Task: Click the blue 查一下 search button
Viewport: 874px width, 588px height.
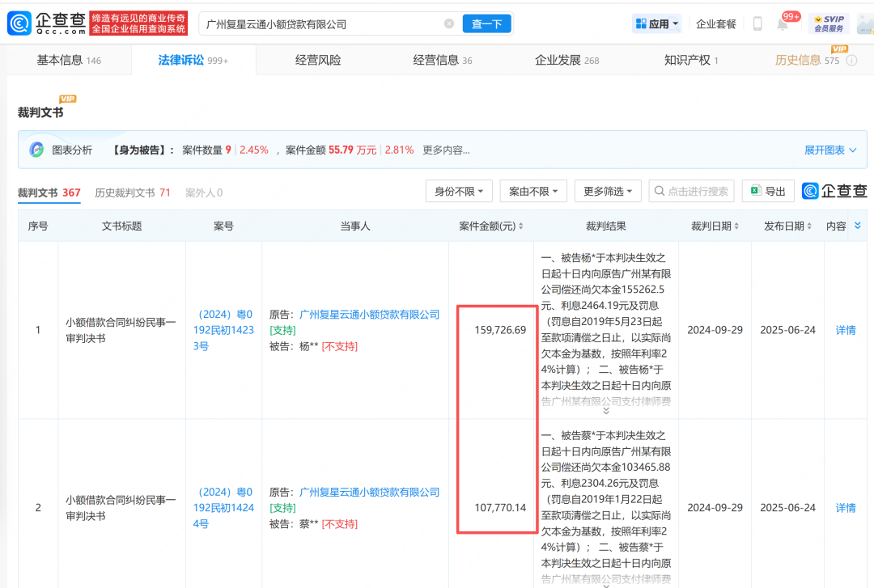Action: click(x=487, y=24)
